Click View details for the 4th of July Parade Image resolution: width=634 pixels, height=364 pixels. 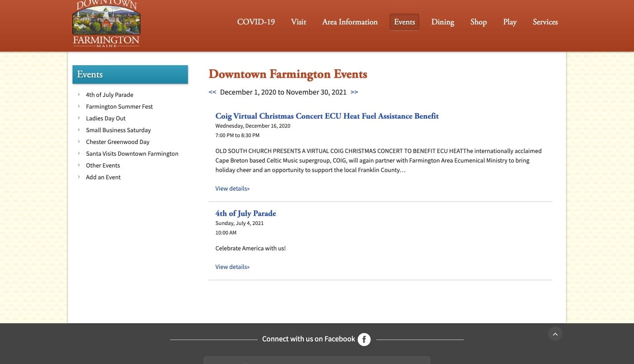click(232, 267)
